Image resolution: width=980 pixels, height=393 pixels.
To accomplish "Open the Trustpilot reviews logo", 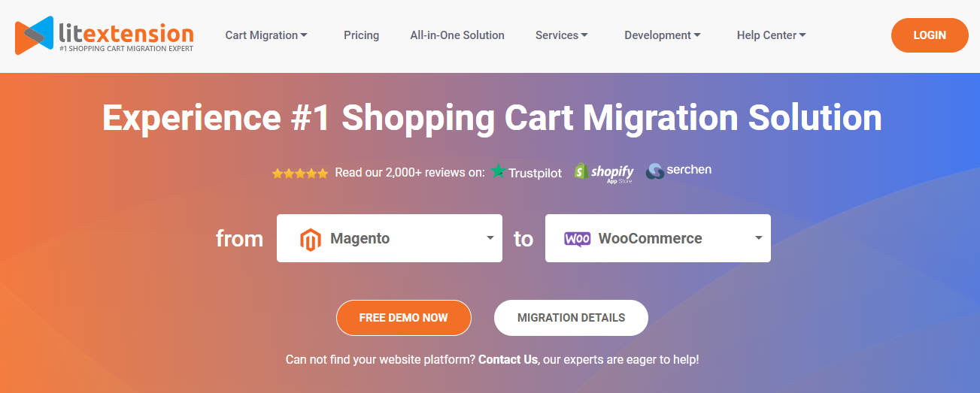I will 526,172.
